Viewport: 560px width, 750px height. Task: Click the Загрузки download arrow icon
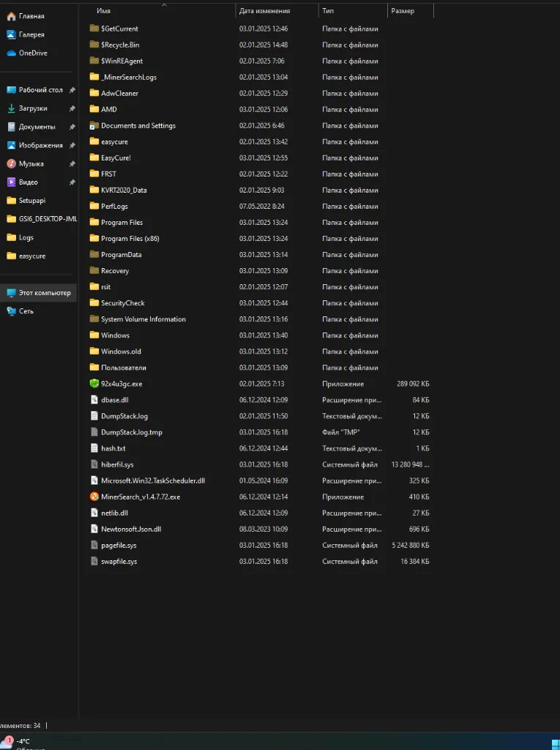point(12,108)
